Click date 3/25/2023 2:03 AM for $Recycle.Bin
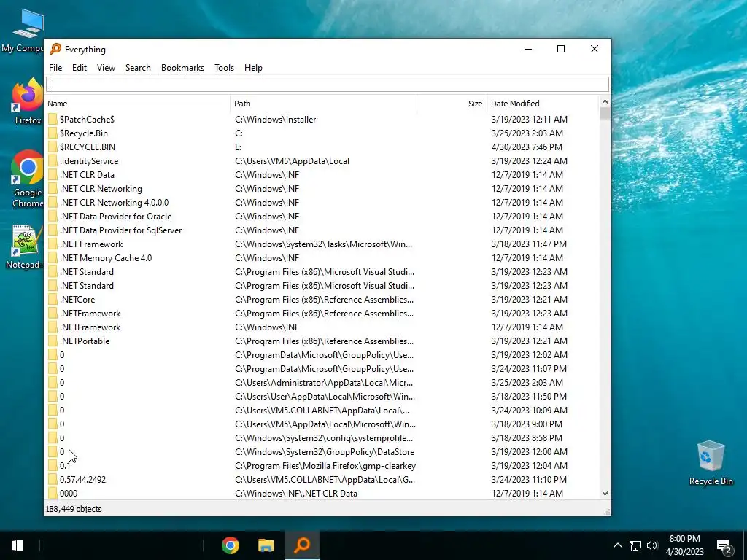The height and width of the screenshot is (560, 747). click(x=527, y=133)
